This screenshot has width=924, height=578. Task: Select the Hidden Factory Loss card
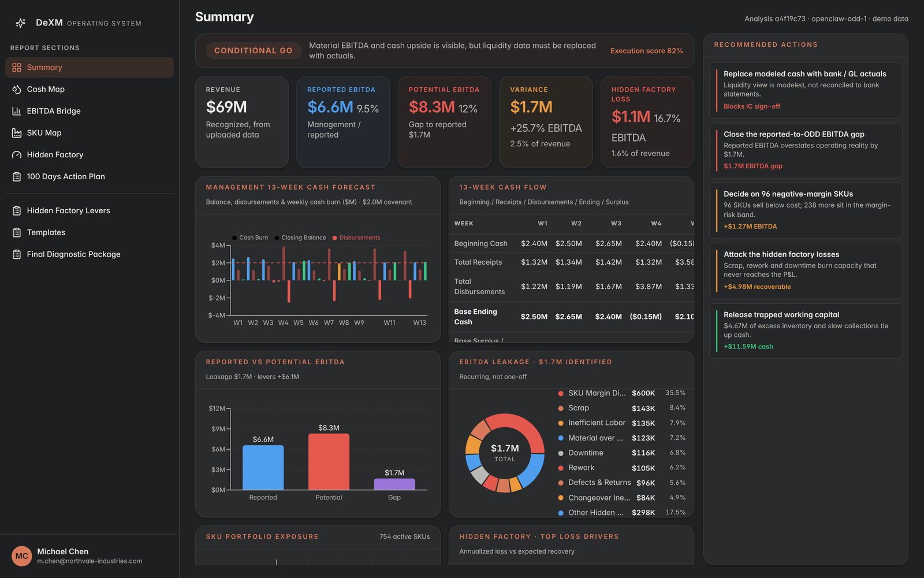[x=647, y=122]
